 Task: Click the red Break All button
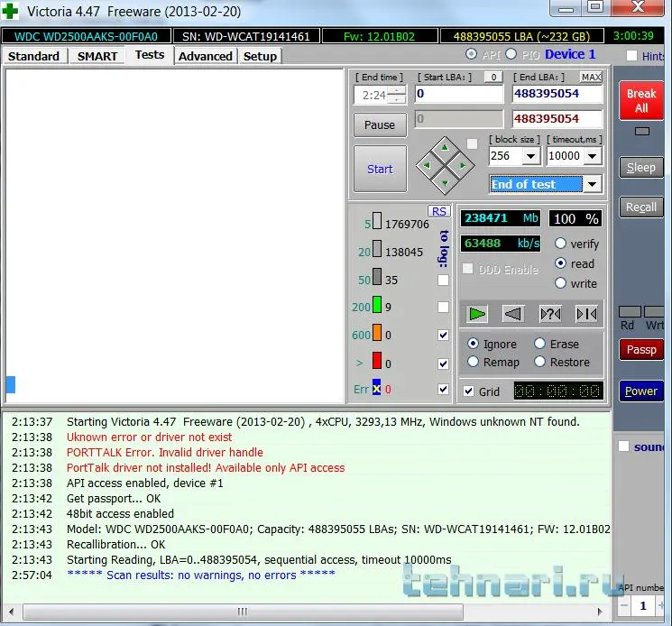pos(641,101)
